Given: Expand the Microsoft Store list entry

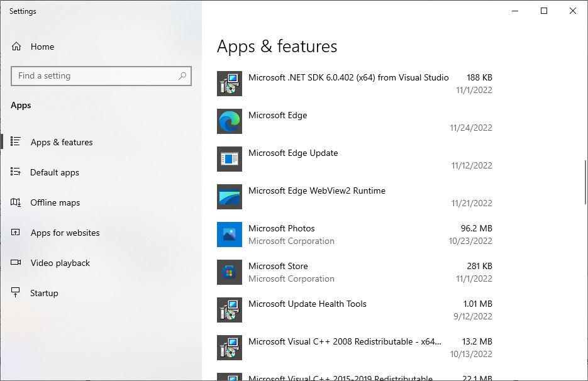Looking at the screenshot, I should 355,272.
